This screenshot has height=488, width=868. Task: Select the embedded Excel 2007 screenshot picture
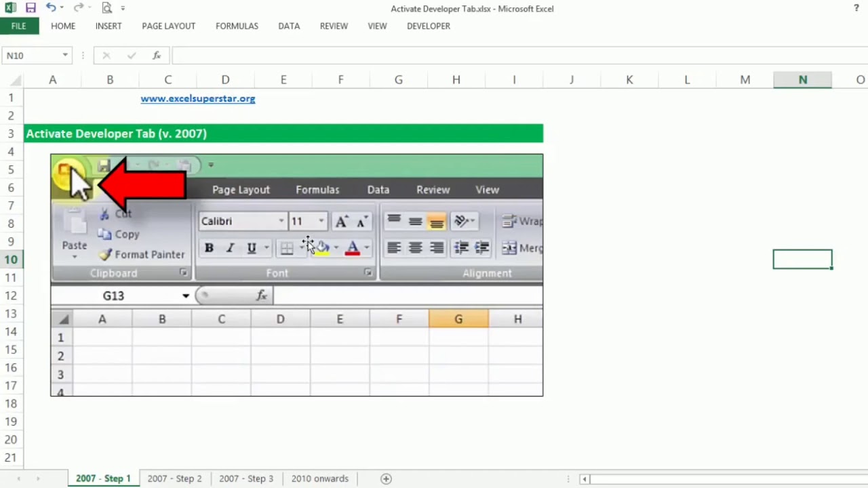296,275
